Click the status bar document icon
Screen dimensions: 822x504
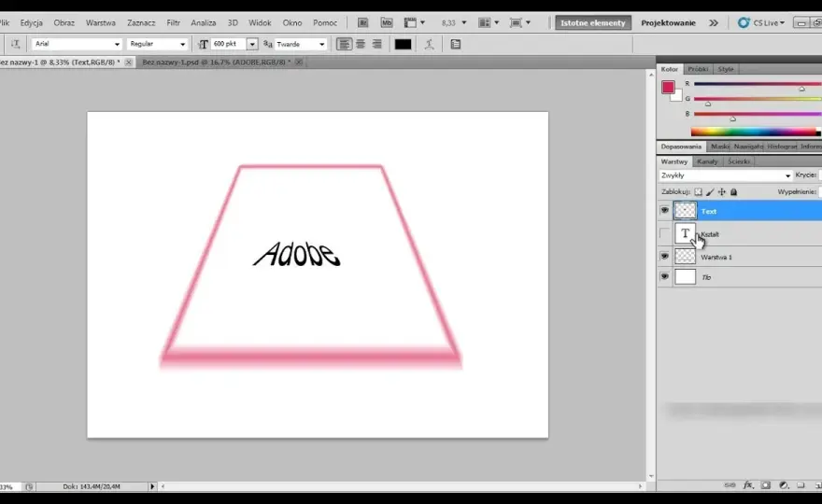click(29, 486)
